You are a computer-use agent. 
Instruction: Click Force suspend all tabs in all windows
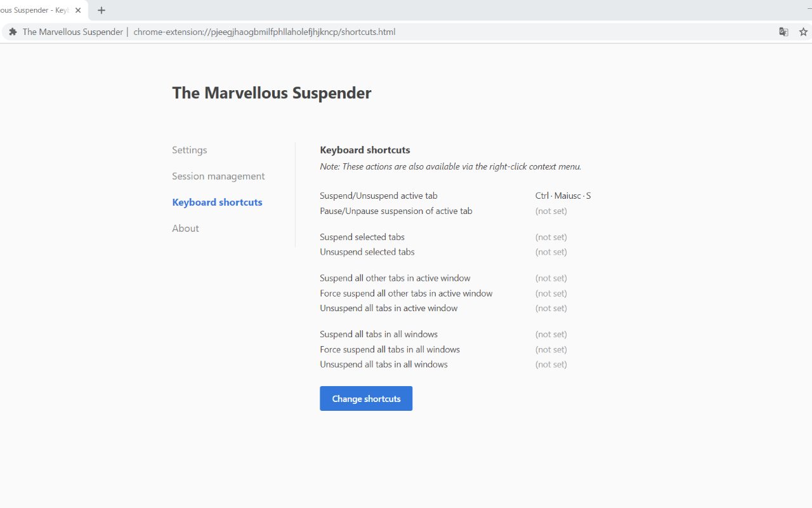tap(390, 349)
